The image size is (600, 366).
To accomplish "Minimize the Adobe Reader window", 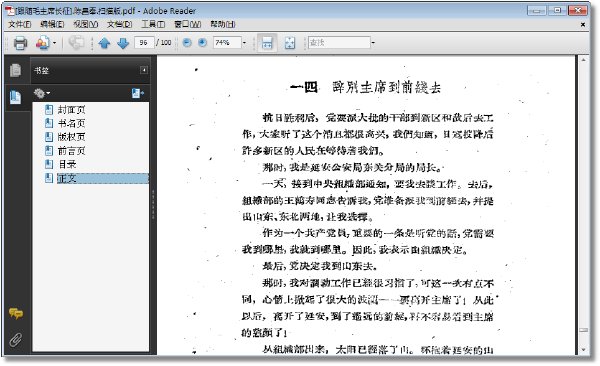I will [536, 10].
